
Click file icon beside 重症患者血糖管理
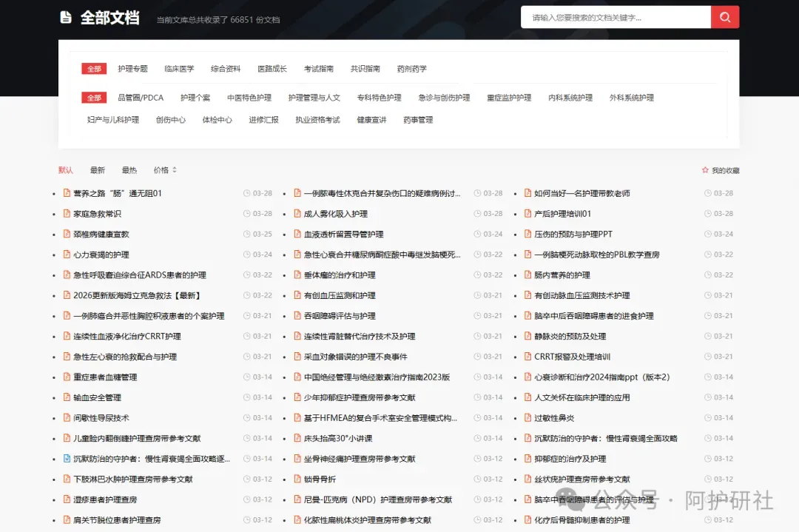[67, 377]
